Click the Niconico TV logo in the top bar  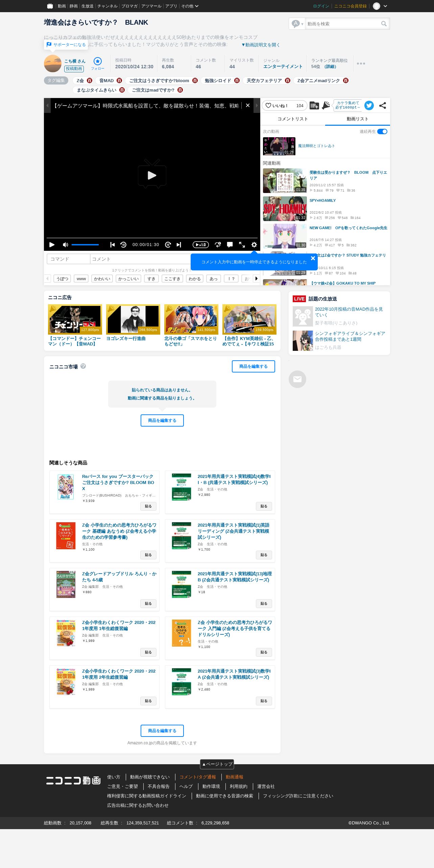point(50,6)
